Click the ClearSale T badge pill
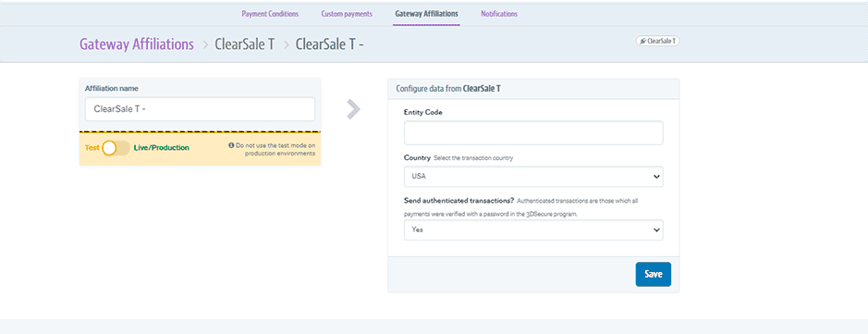868x334 pixels. click(657, 41)
